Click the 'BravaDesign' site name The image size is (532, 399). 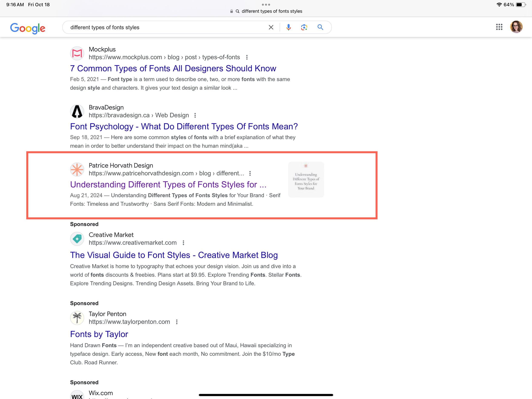tap(106, 107)
